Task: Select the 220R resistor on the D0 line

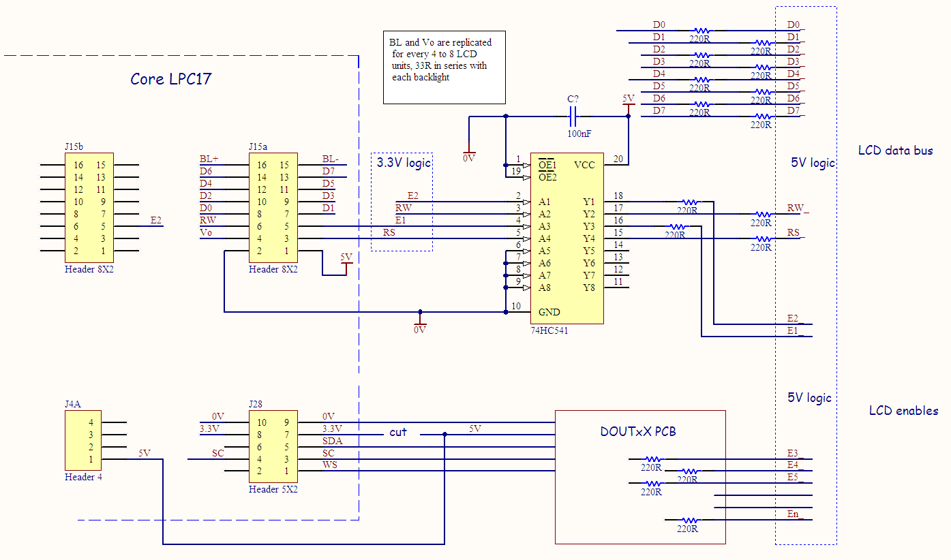Action: (x=701, y=31)
